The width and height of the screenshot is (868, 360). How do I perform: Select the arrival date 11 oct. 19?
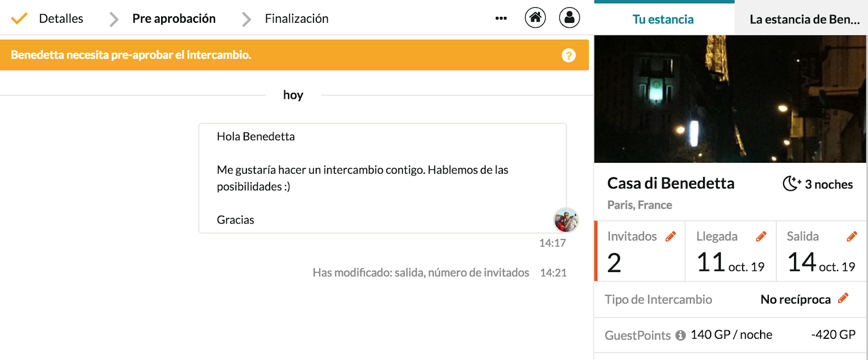coord(730,263)
